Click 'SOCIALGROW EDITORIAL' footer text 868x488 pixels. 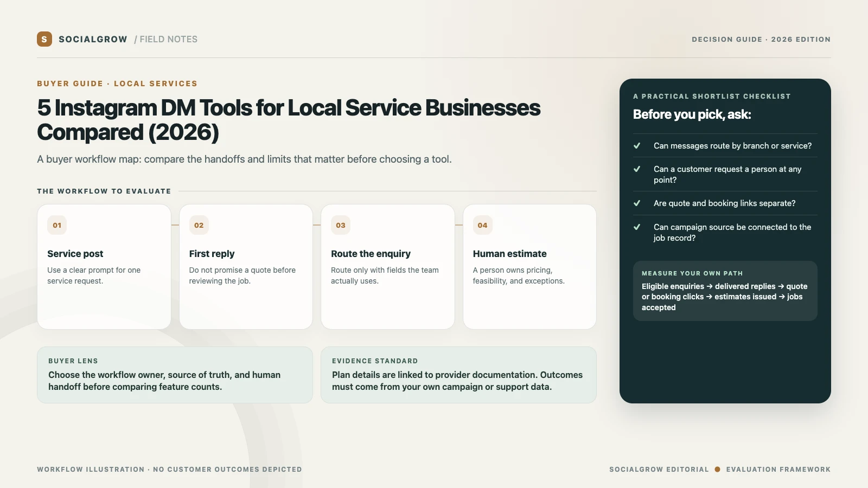click(659, 470)
